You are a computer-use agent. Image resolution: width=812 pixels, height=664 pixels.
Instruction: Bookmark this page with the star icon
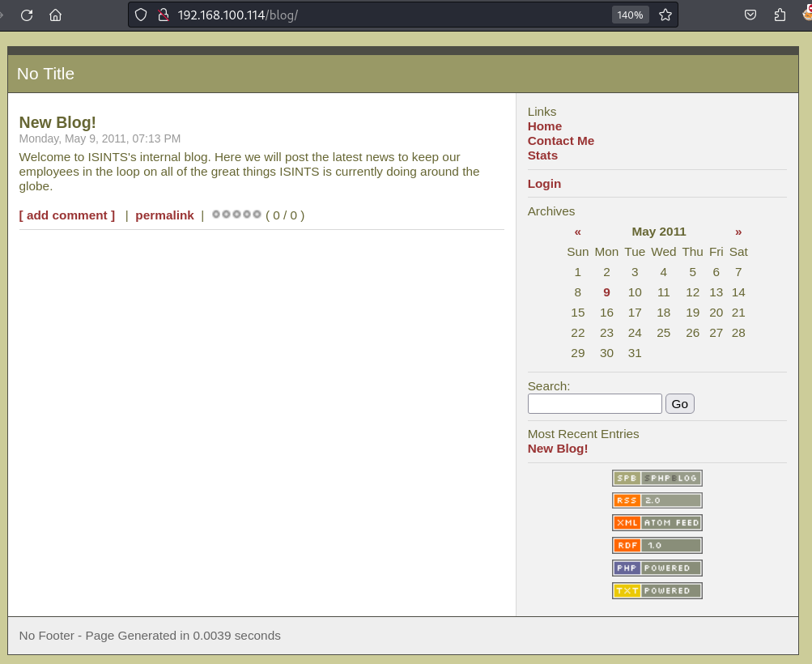click(x=665, y=15)
